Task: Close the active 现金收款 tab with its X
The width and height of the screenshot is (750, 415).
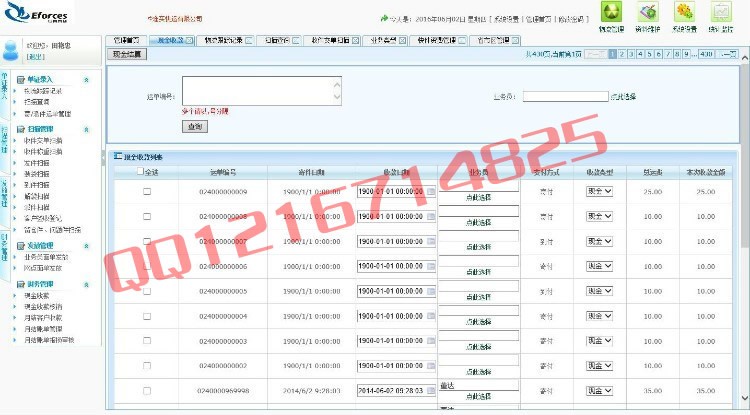Action: click(189, 41)
